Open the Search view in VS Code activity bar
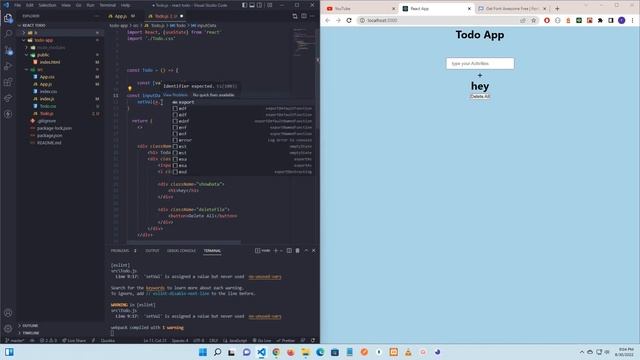The width and height of the screenshot is (640, 360). coord(8,34)
